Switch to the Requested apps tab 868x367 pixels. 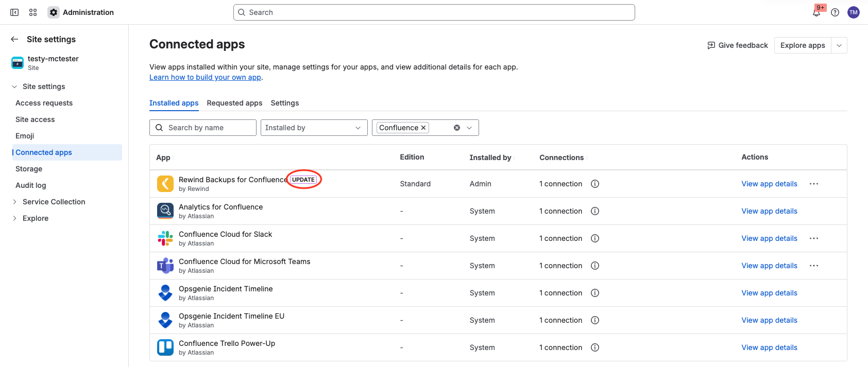(234, 103)
